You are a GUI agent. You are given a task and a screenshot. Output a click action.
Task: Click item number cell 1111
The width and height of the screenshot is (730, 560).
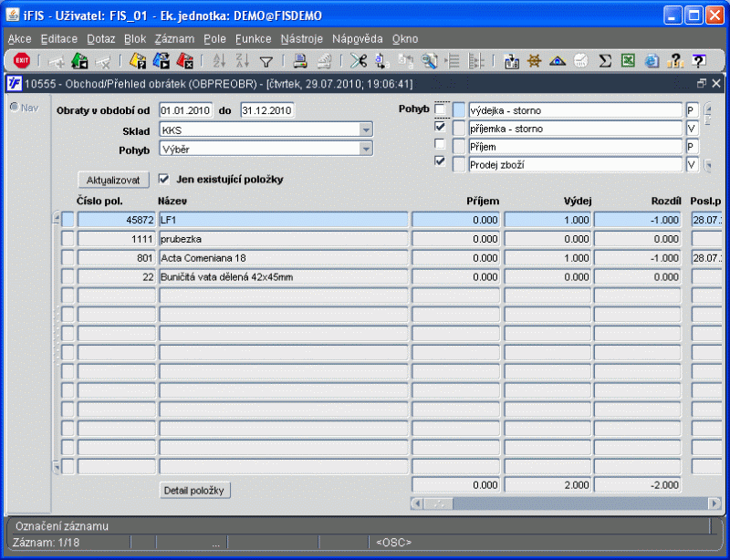[x=117, y=239]
